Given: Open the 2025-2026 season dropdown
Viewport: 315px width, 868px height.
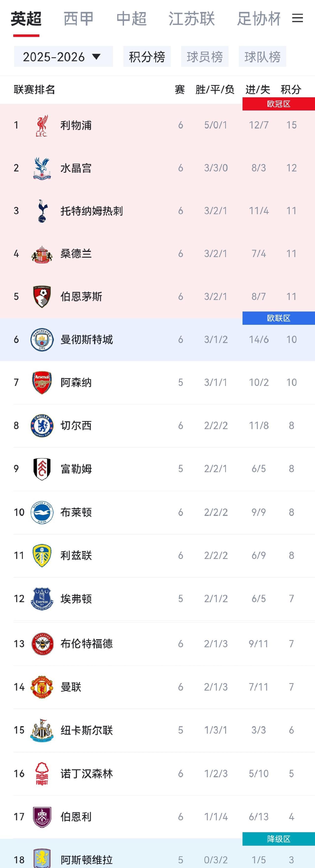Looking at the screenshot, I should click(x=63, y=57).
